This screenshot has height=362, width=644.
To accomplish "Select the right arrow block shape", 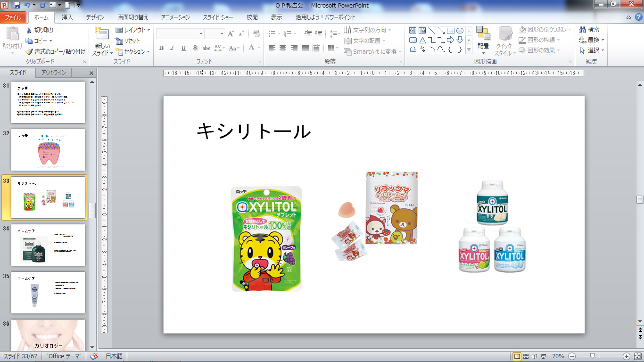I will click(451, 40).
